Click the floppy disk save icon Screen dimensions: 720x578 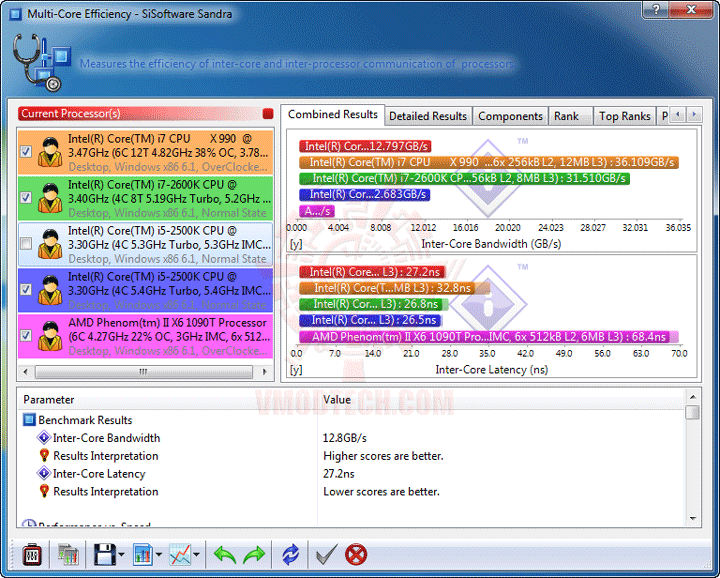[105, 555]
